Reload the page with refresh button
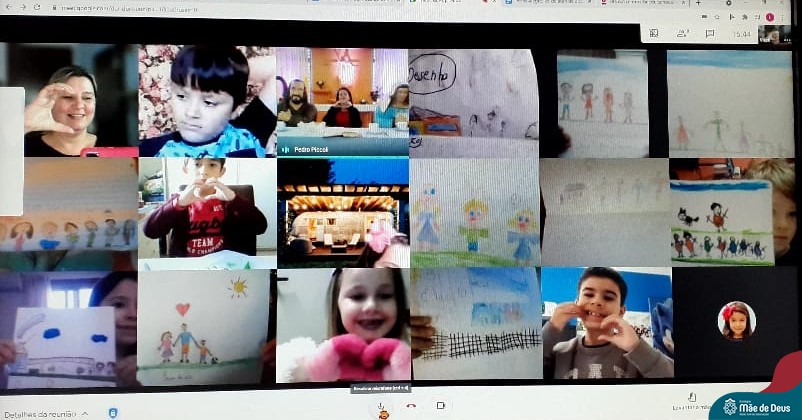Viewport: 802px width, 420px height. (37, 7)
